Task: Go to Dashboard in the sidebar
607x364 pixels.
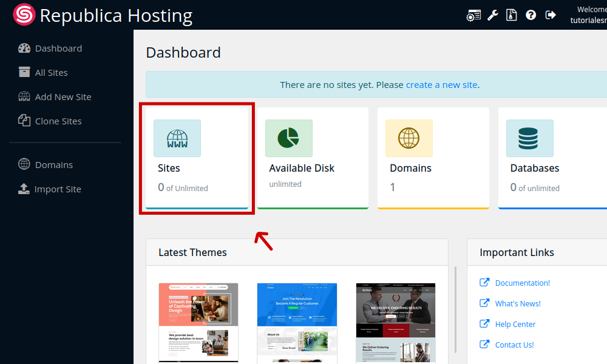Action: (58, 49)
